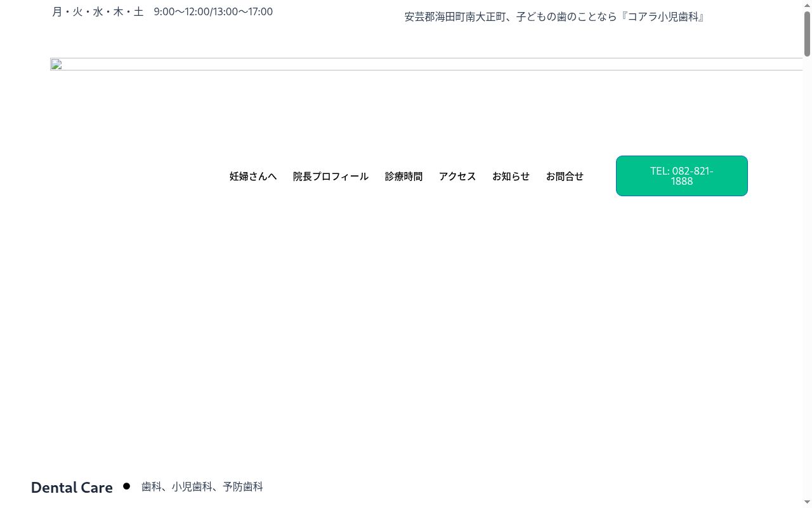Click the TEL: 082-821-1888 button
The height and width of the screenshot is (508, 812).
coord(682,176)
